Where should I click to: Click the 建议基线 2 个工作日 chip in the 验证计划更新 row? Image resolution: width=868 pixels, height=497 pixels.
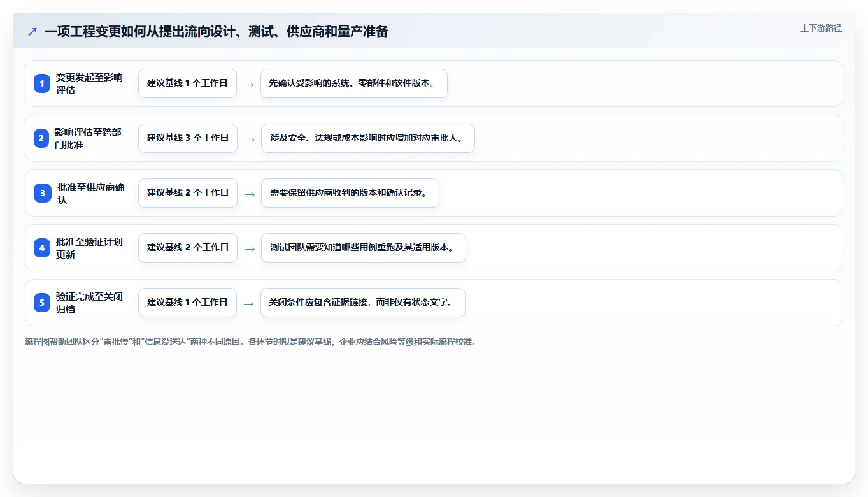pos(188,248)
